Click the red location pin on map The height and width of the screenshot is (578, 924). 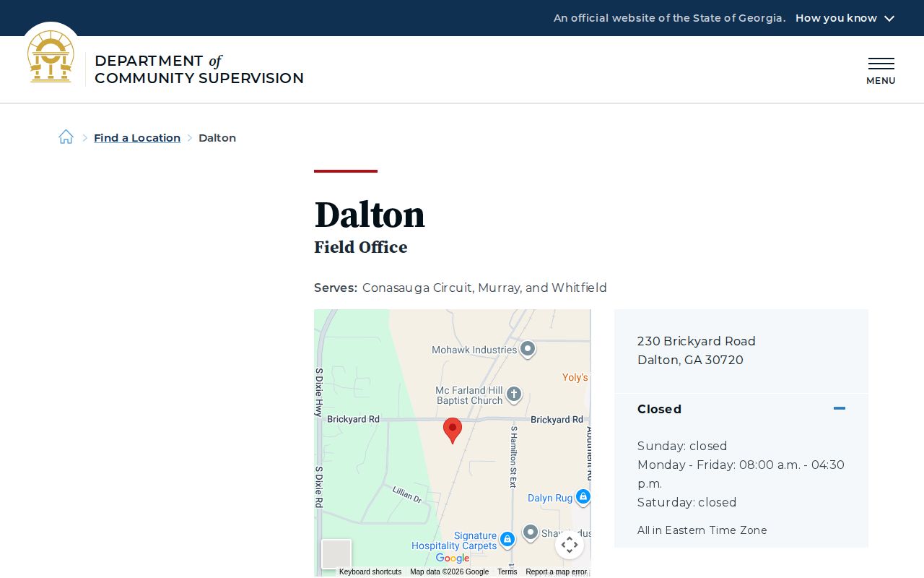453,431
